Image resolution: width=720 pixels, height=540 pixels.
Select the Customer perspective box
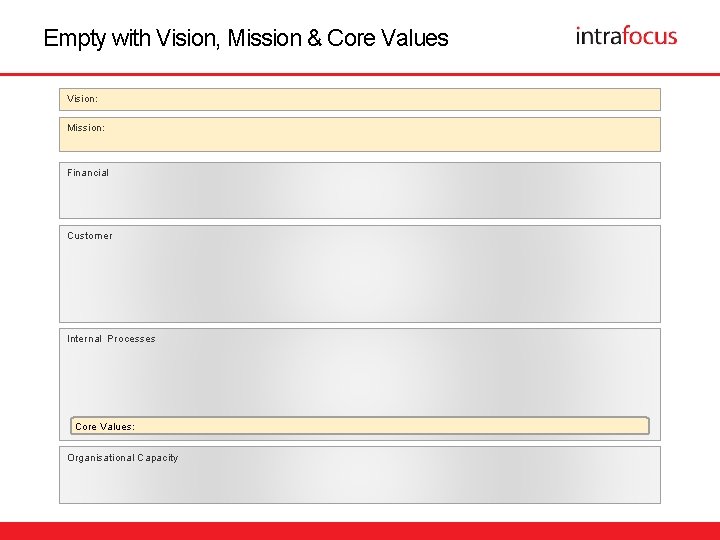(x=360, y=274)
